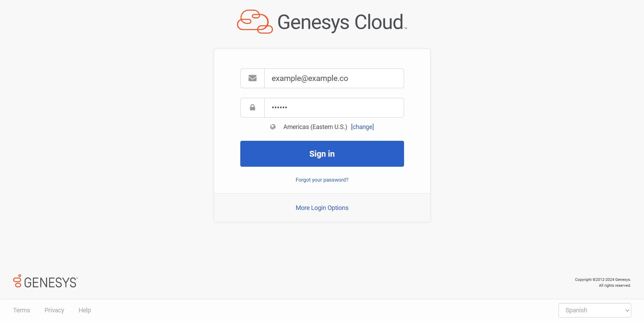The height and width of the screenshot is (321, 644).
Task: Open the Spanish language dropdown
Action: point(589,310)
